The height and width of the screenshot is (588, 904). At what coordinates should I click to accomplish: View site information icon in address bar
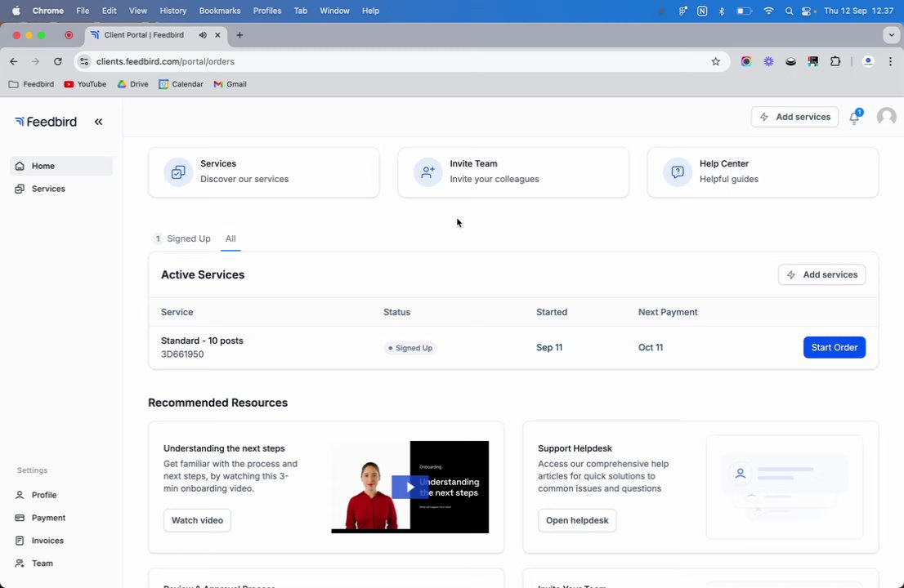[84, 61]
